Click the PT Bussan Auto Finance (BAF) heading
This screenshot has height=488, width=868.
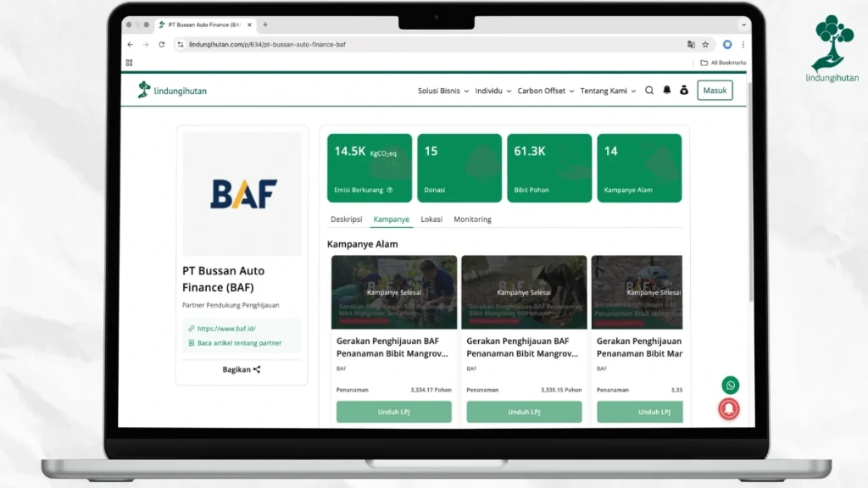point(224,279)
